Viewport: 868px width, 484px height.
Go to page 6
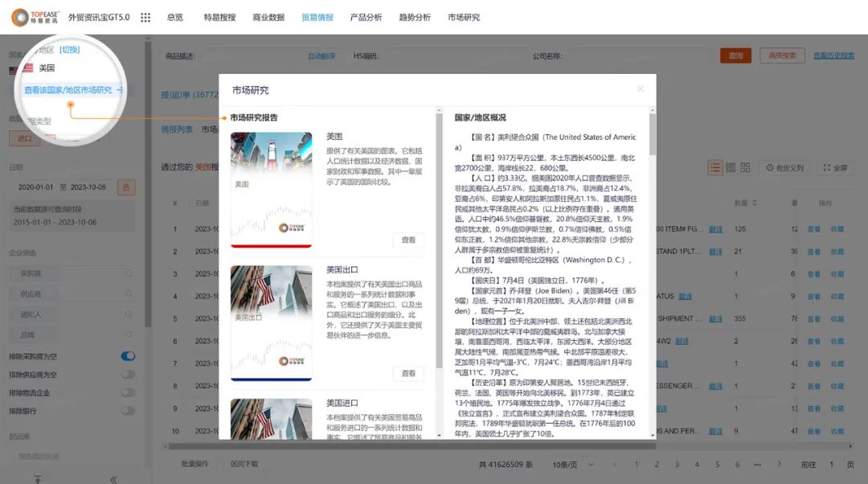737,464
